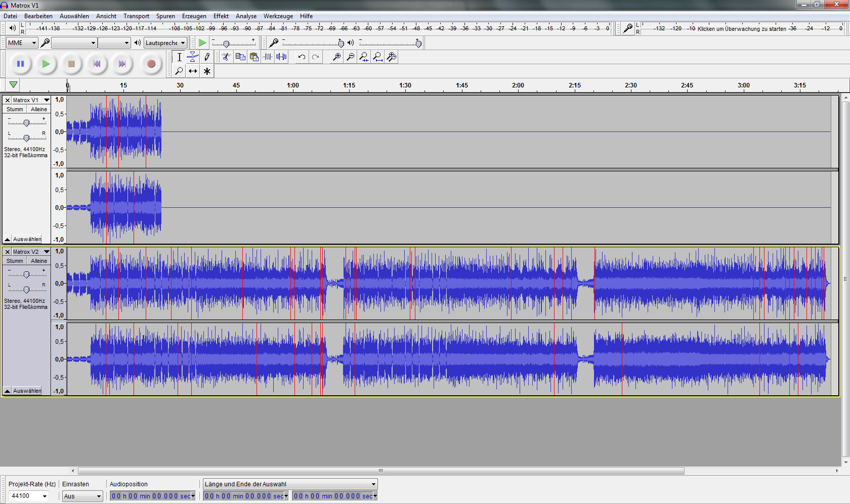Select the Draw pencil tool
This screenshot has height=504, width=850.
click(x=207, y=57)
